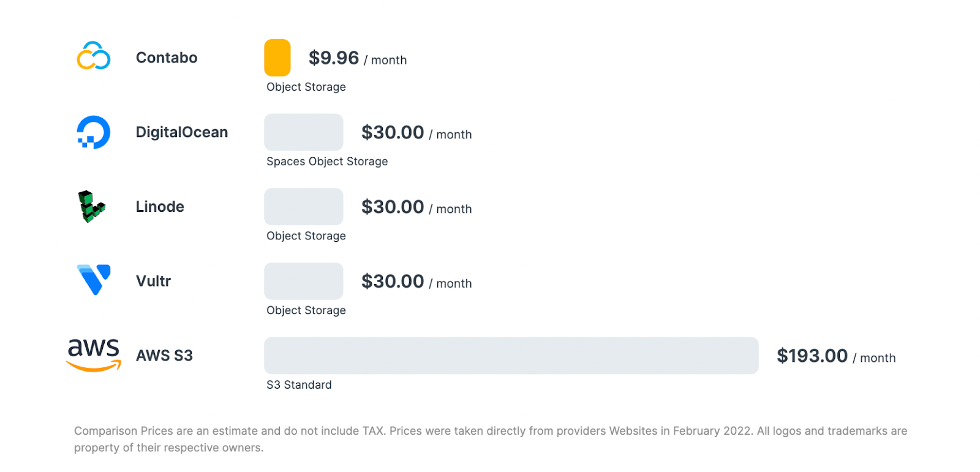Select the Contabo provider name
The image size is (980, 472).
point(167,58)
